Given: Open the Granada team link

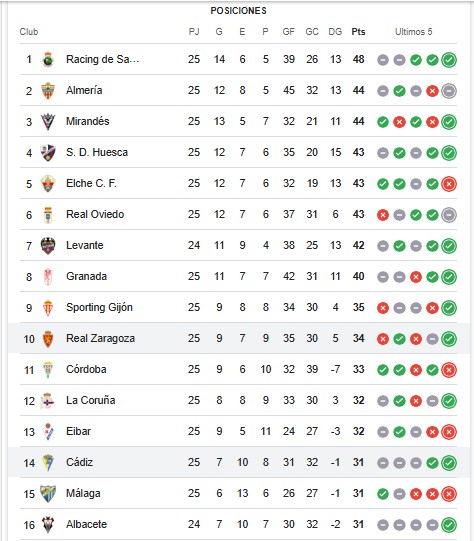Looking at the screenshot, I should click(x=87, y=276).
